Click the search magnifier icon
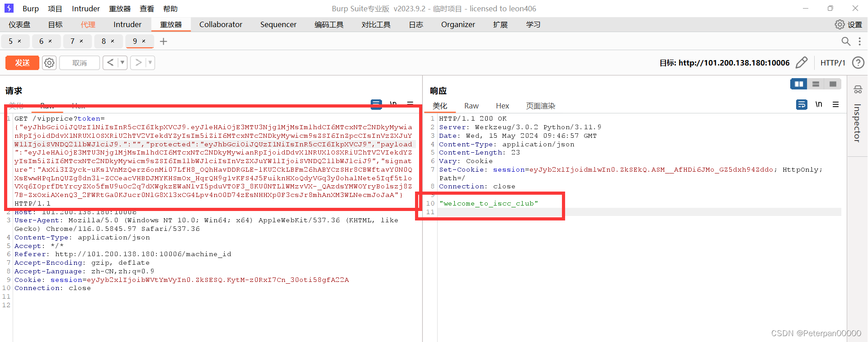868x342 pixels. coord(846,41)
